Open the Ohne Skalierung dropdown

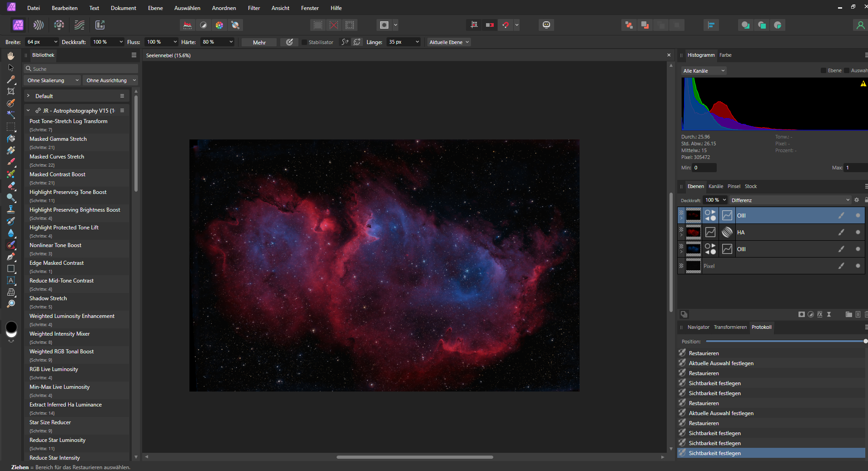52,80
